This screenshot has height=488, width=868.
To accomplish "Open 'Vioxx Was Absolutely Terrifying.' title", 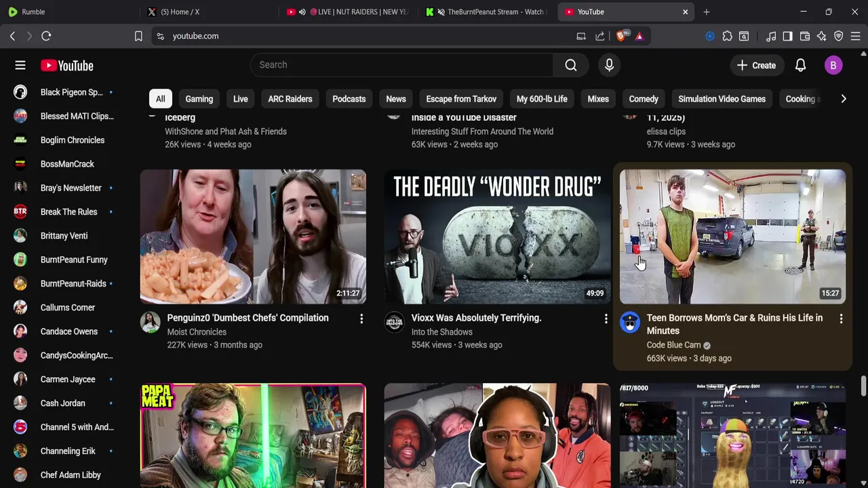I will click(476, 318).
